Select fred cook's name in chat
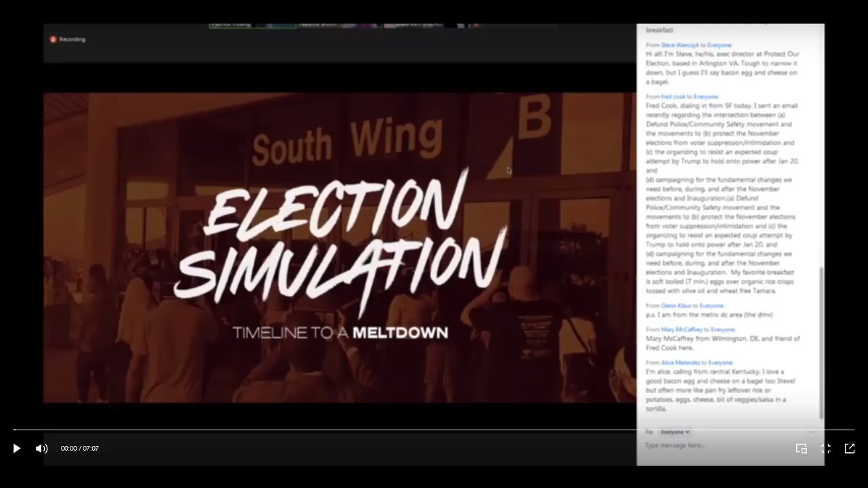 (x=673, y=97)
